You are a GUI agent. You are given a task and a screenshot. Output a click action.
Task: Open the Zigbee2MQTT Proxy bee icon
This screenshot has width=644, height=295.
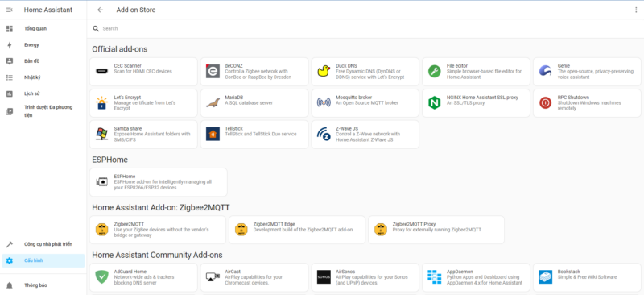[381, 229]
